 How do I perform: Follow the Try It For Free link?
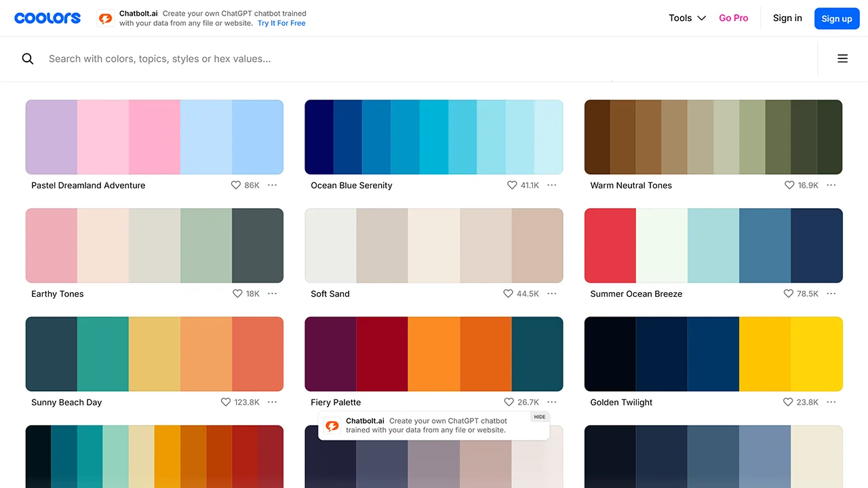[281, 23]
